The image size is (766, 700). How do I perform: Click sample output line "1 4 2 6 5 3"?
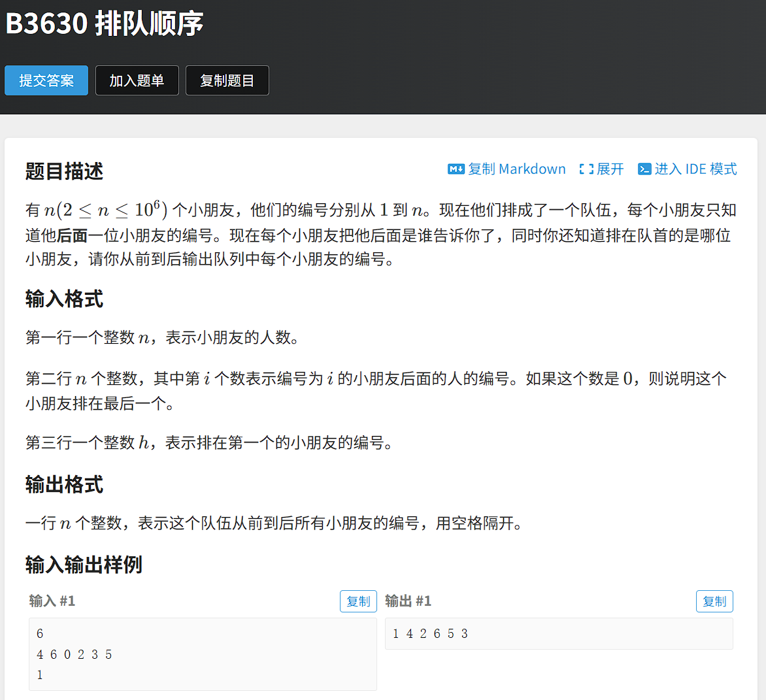[431, 633]
